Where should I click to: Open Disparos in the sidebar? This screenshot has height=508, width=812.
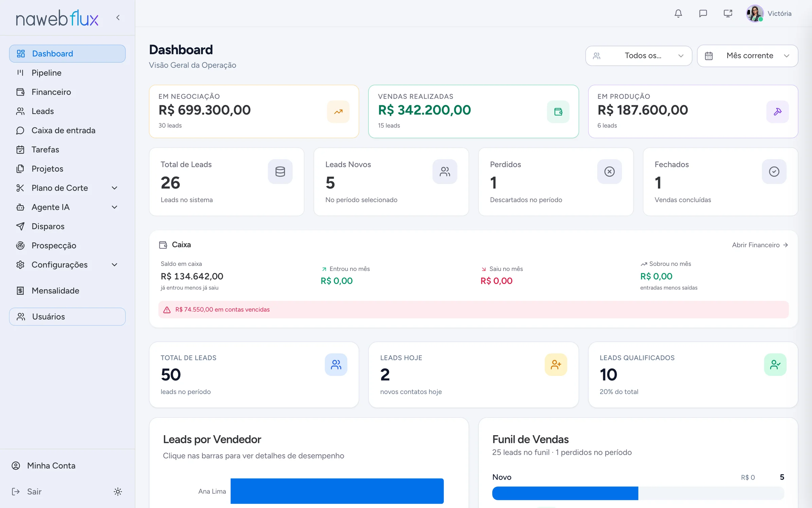(67, 226)
